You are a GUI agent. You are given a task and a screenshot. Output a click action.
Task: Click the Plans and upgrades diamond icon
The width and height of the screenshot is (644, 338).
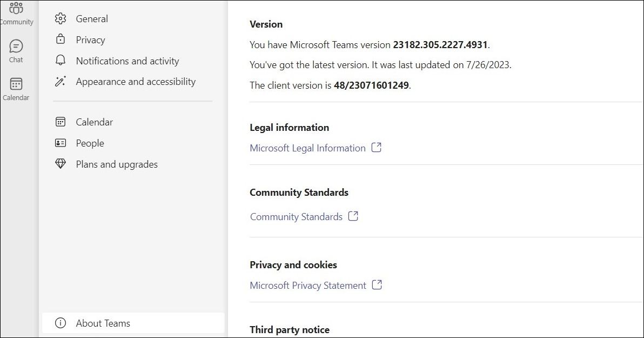tap(61, 164)
